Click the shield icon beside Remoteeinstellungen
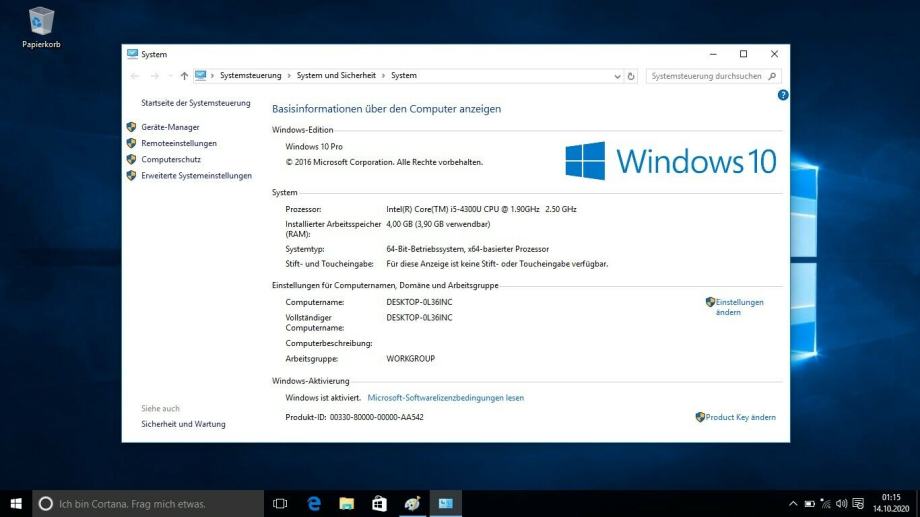920x517 pixels. (131, 143)
